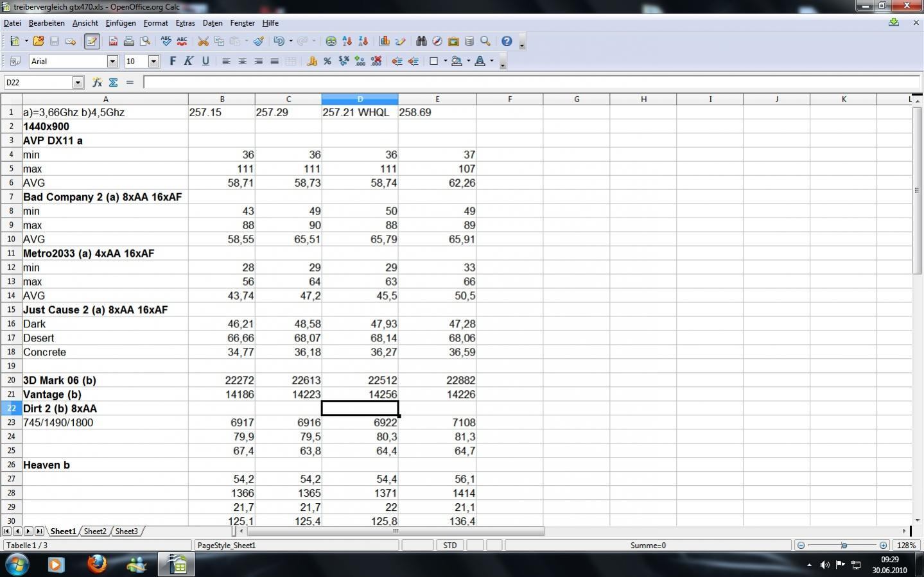Click the Zoom magnifier icon
924x577 pixels.
click(485, 41)
